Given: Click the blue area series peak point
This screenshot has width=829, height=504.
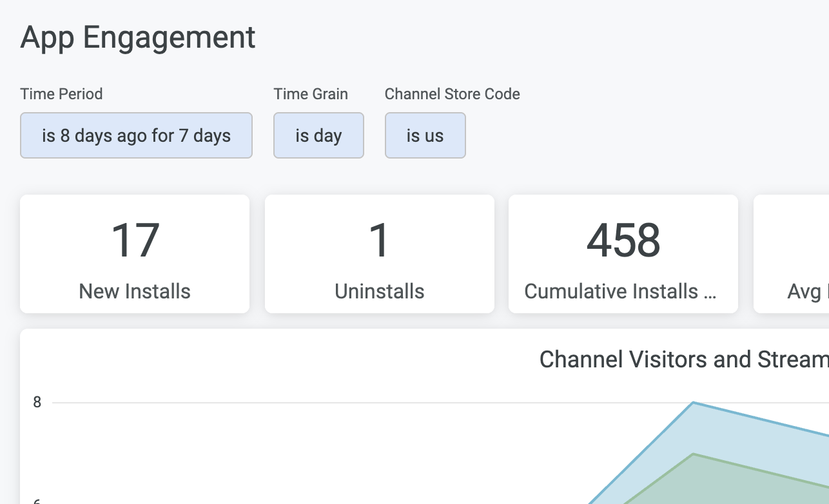Looking at the screenshot, I should click(x=694, y=403).
